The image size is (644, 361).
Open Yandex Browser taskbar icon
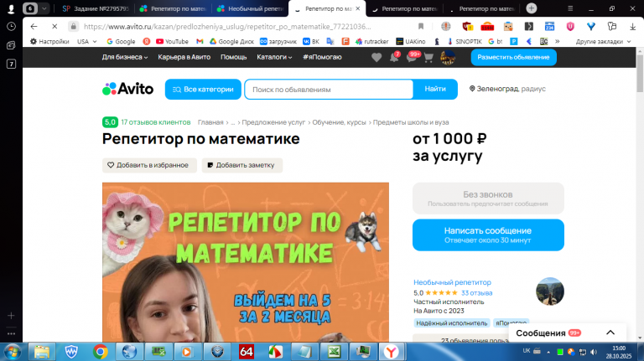click(391, 352)
